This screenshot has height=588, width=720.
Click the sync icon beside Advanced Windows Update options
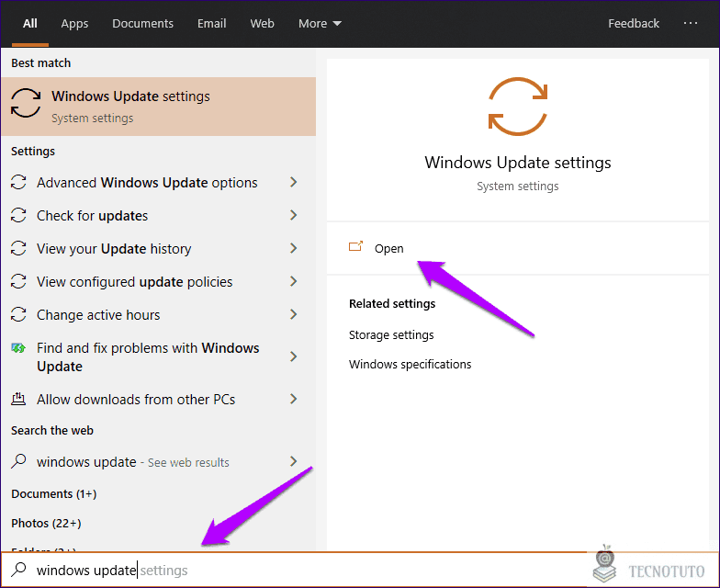(x=18, y=182)
